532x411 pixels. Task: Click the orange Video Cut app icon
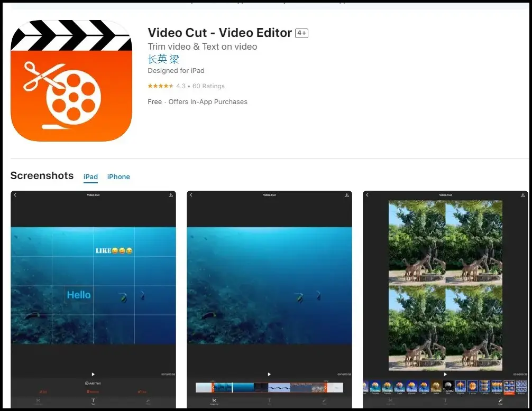click(71, 81)
